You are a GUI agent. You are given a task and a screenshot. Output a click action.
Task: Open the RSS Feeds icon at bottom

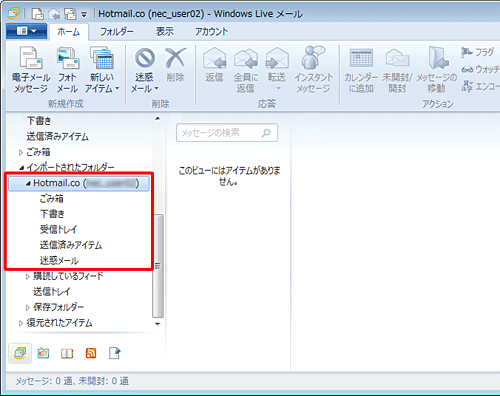click(x=91, y=353)
